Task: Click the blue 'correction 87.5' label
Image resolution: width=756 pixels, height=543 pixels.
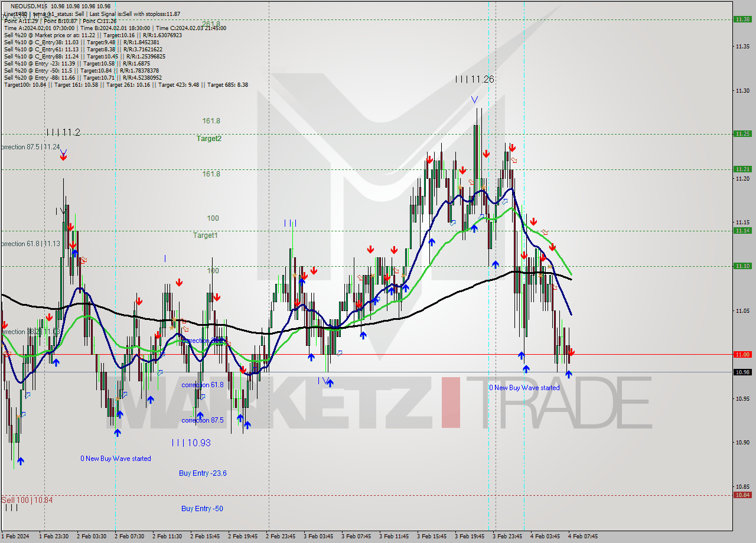Action: point(203,420)
